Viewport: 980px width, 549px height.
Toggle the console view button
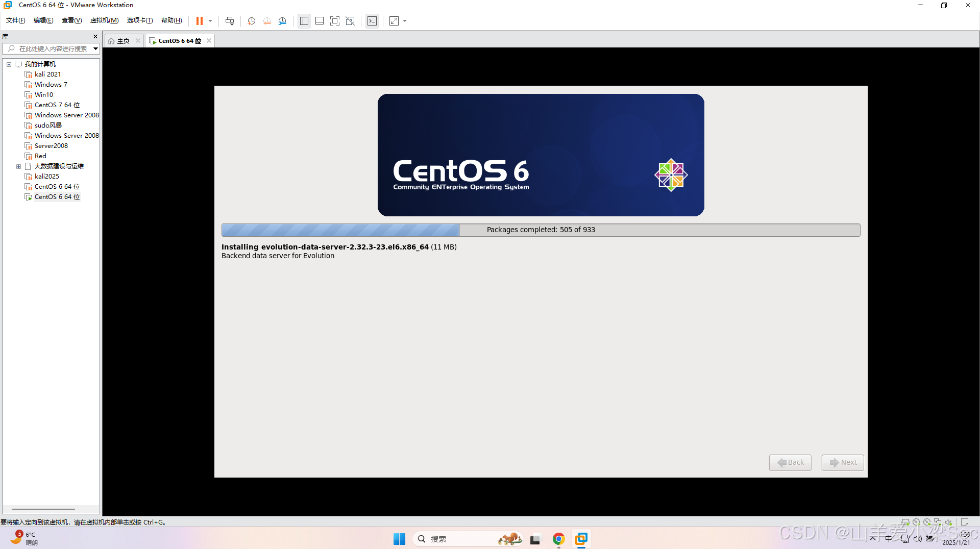point(372,21)
